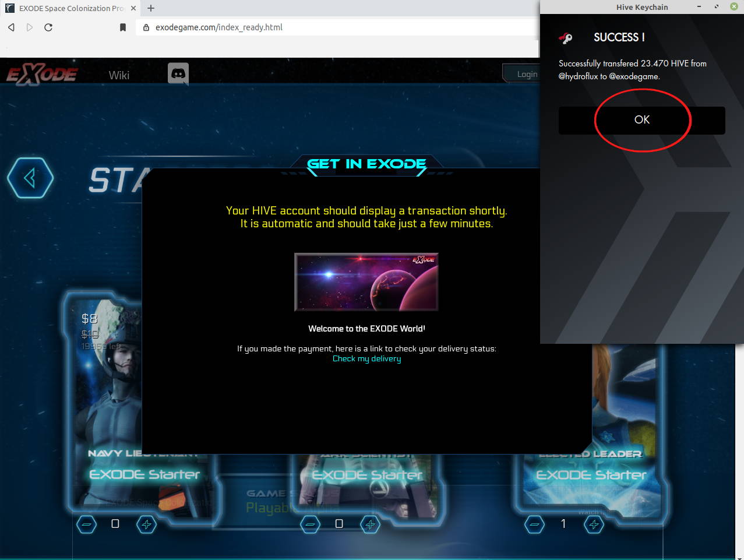The width and height of the screenshot is (744, 560).
Task: Click the Login button
Action: pos(527,74)
